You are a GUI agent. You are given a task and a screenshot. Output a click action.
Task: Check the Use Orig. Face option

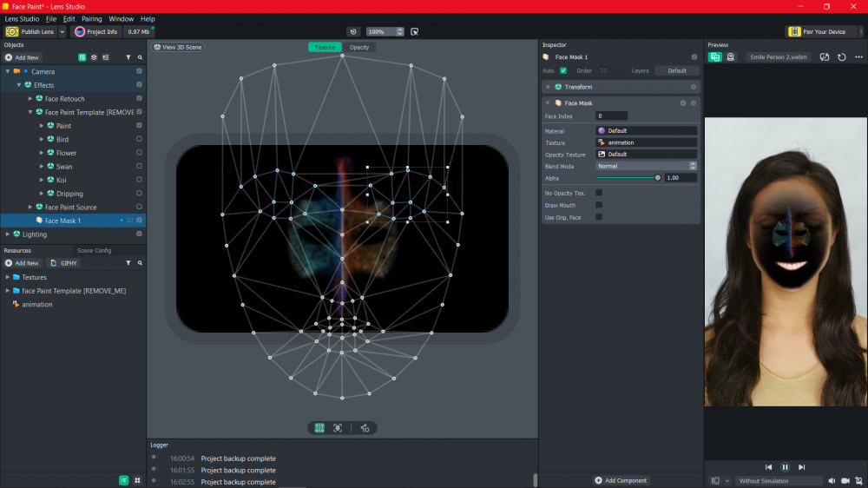point(599,217)
